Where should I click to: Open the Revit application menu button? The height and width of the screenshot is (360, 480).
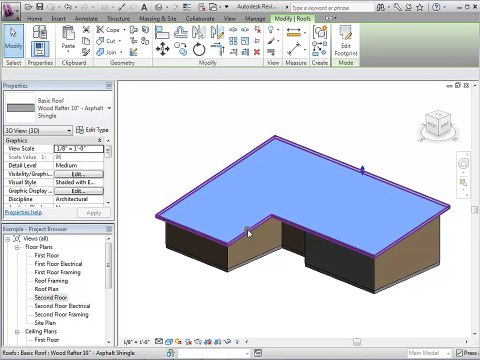10,10
